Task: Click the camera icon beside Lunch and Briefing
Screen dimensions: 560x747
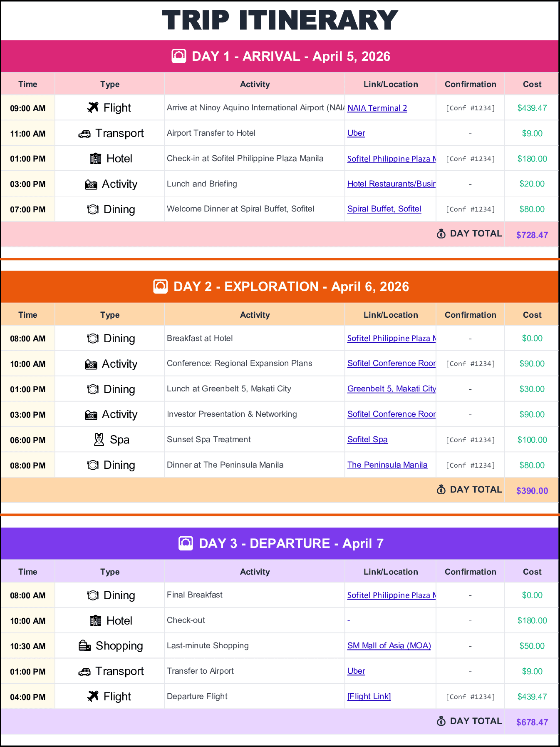Action: [91, 184]
